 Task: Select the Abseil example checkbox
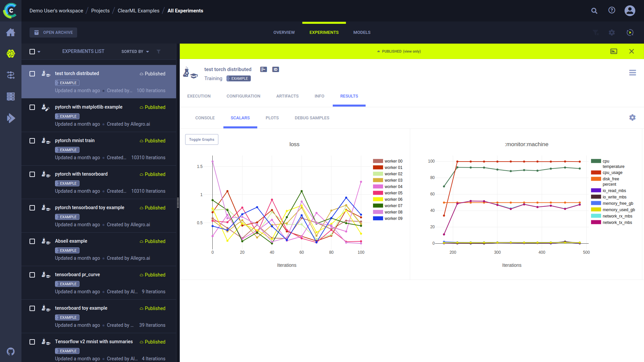(x=32, y=241)
